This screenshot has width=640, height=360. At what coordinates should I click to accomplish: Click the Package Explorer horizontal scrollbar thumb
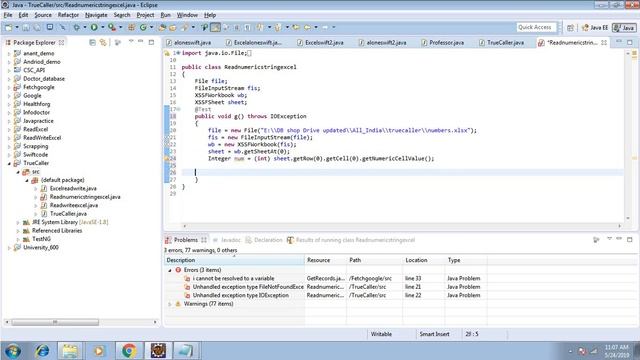point(55,322)
